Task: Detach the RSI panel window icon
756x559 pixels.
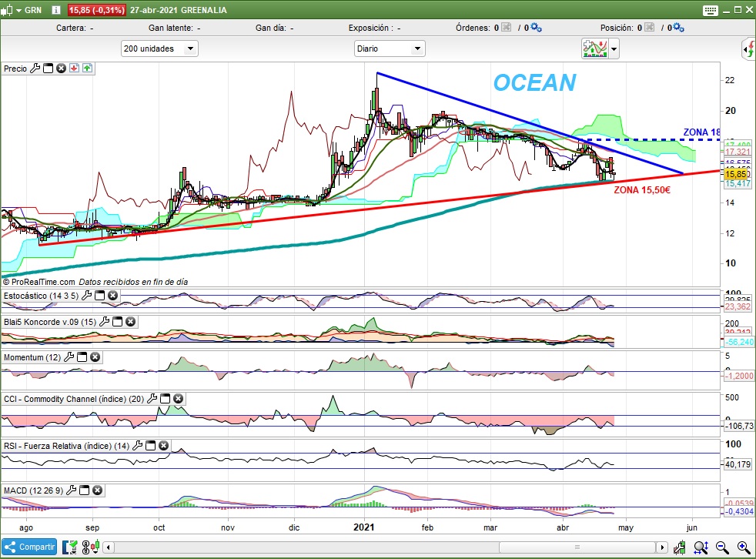Action: 151,446
